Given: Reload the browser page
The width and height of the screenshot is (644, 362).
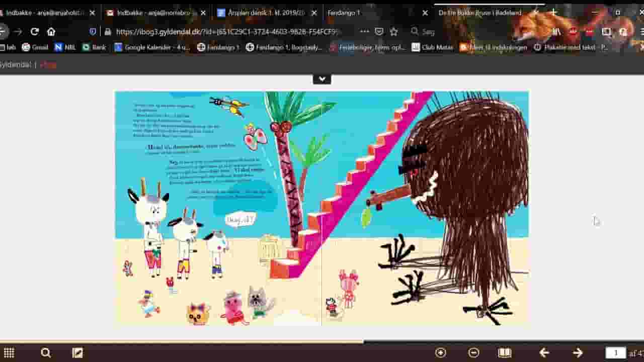Looking at the screenshot, I should [35, 32].
